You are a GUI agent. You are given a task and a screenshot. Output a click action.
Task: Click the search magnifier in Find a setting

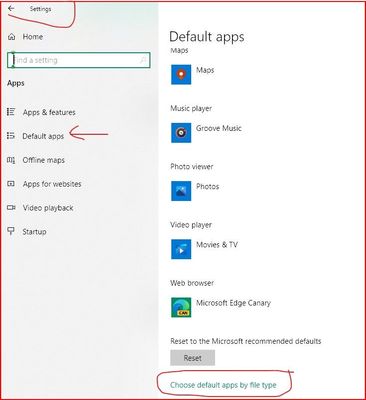click(143, 60)
